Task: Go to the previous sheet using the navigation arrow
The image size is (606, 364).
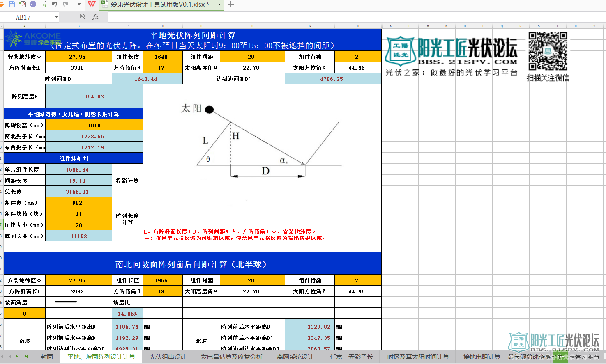Action: pyautogui.click(x=10, y=357)
